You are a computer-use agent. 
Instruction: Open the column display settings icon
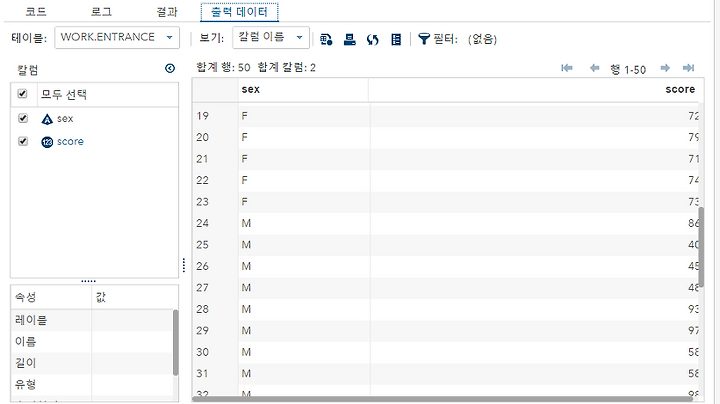(396, 39)
